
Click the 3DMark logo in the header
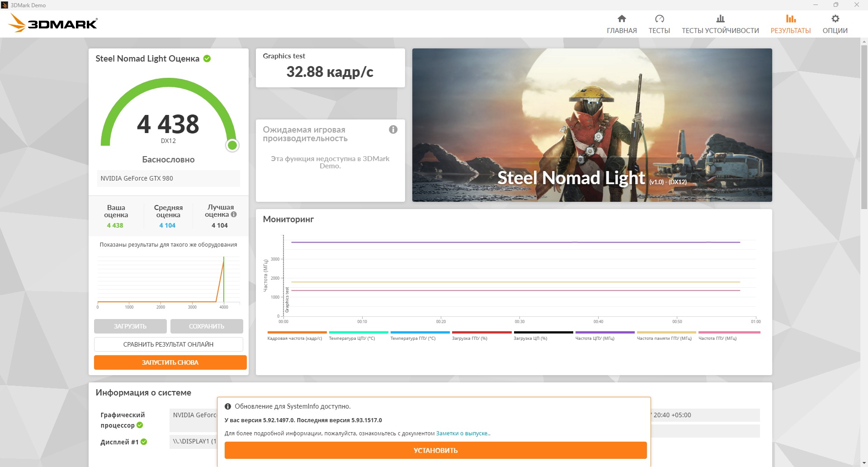53,23
